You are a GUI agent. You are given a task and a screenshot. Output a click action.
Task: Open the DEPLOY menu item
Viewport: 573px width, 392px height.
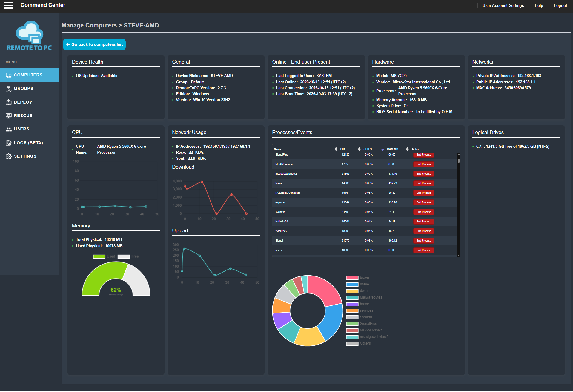[30, 102]
